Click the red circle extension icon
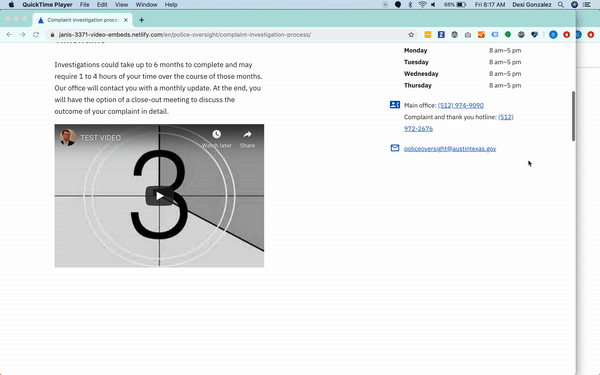The image size is (600, 375). click(567, 34)
